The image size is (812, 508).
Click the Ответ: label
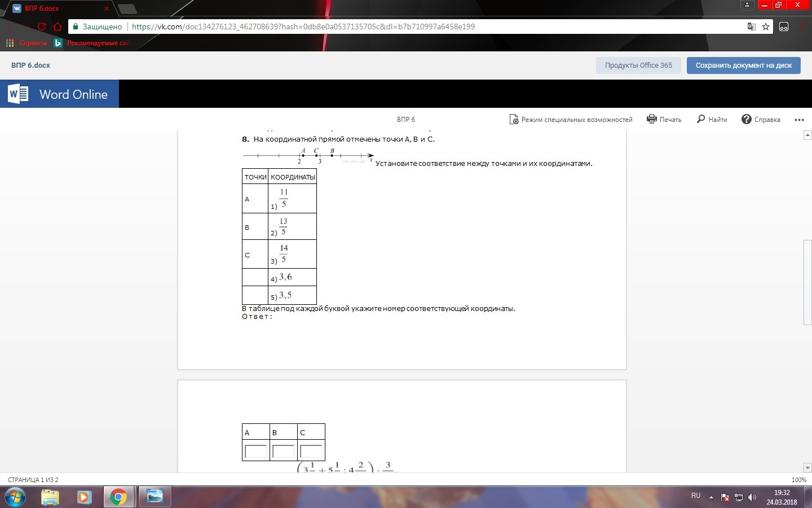[x=257, y=316]
